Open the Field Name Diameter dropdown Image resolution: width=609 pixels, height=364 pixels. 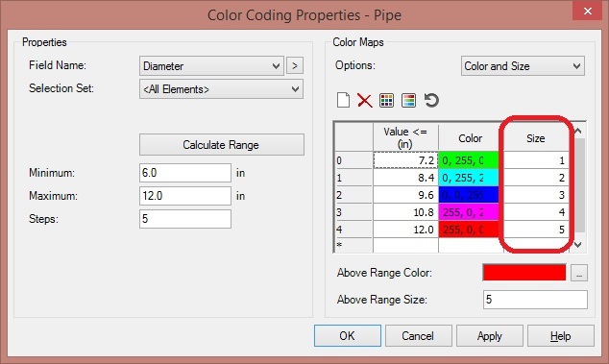(x=211, y=65)
